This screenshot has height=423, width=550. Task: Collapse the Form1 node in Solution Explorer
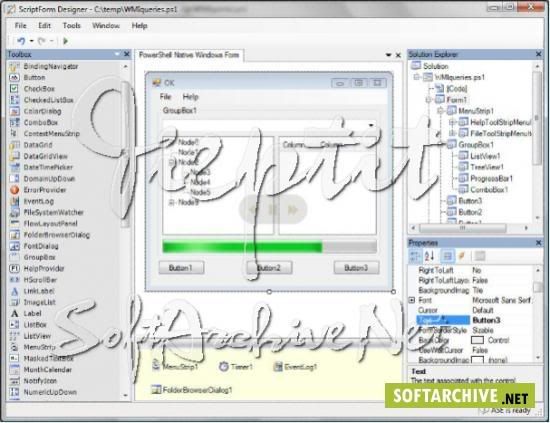pos(428,100)
